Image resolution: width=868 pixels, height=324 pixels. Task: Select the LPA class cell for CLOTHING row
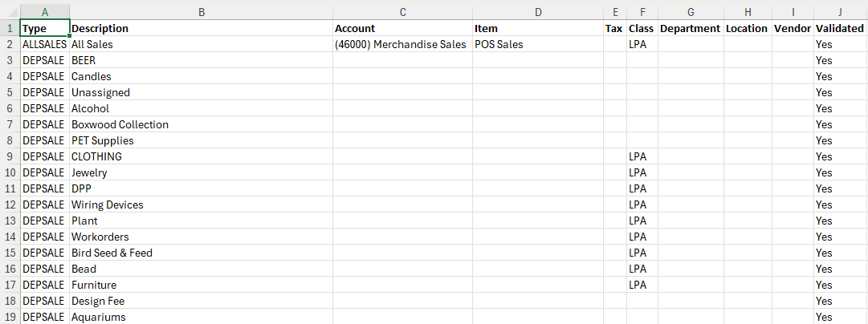(642, 156)
